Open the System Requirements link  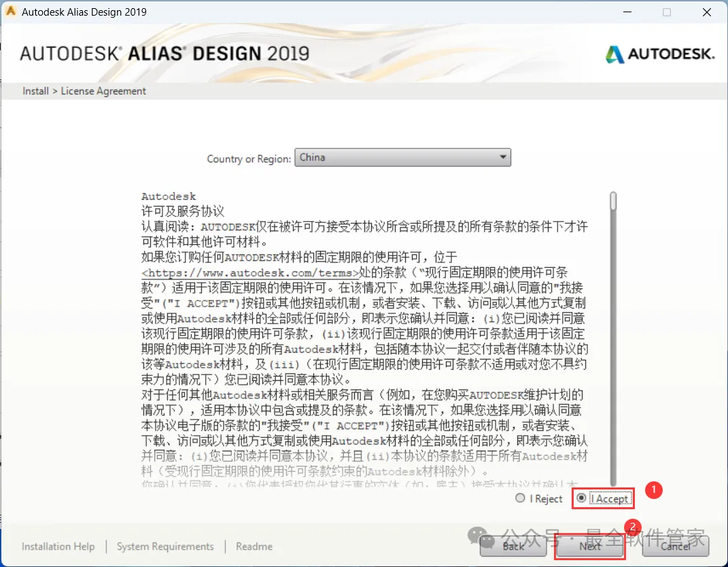coord(165,547)
